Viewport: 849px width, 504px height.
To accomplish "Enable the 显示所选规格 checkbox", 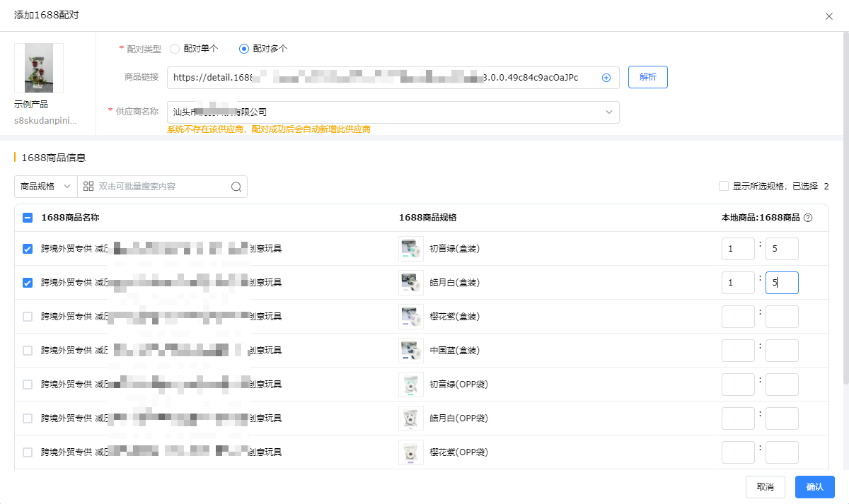I will [x=724, y=187].
